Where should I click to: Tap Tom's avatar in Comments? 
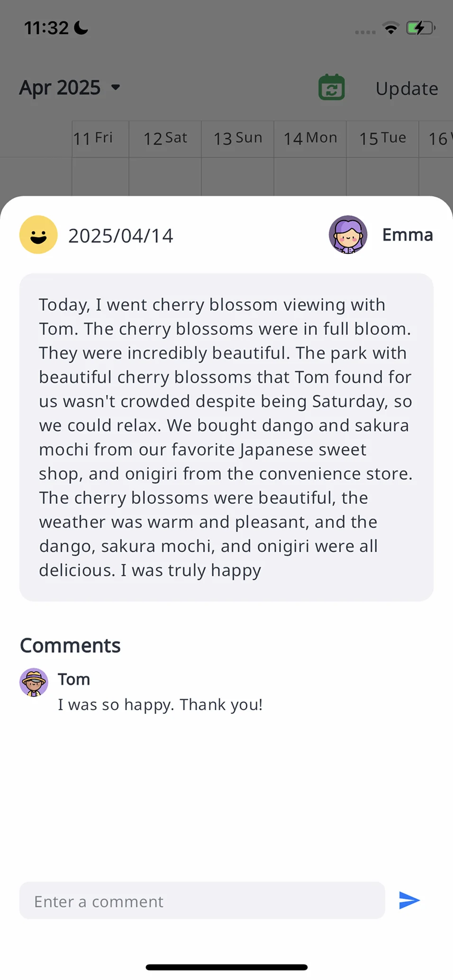tap(34, 682)
